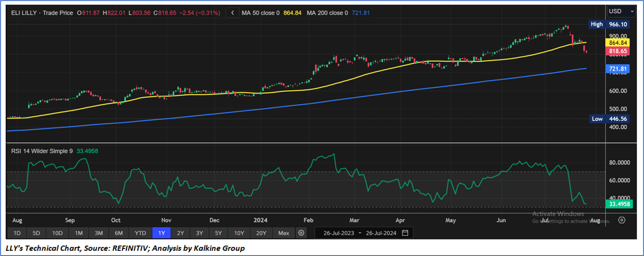The height and width of the screenshot is (256, 644).
Task: Open range settings gear beside Max
Action: (x=301, y=233)
